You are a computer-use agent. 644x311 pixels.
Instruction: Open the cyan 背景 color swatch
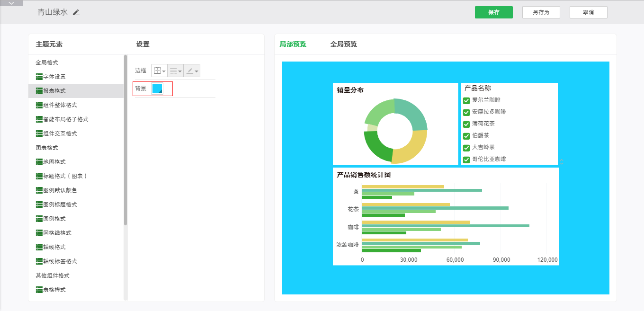pos(157,89)
